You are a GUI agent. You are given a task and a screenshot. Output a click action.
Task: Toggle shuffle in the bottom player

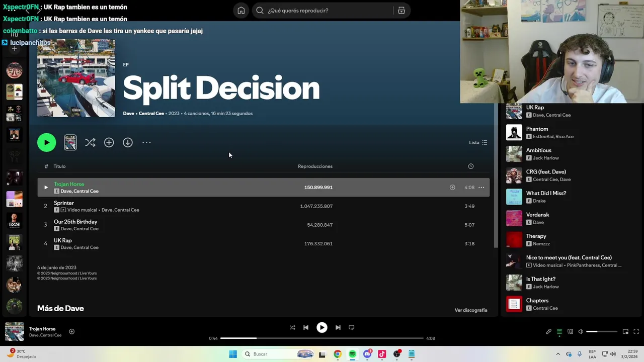pyautogui.click(x=292, y=327)
